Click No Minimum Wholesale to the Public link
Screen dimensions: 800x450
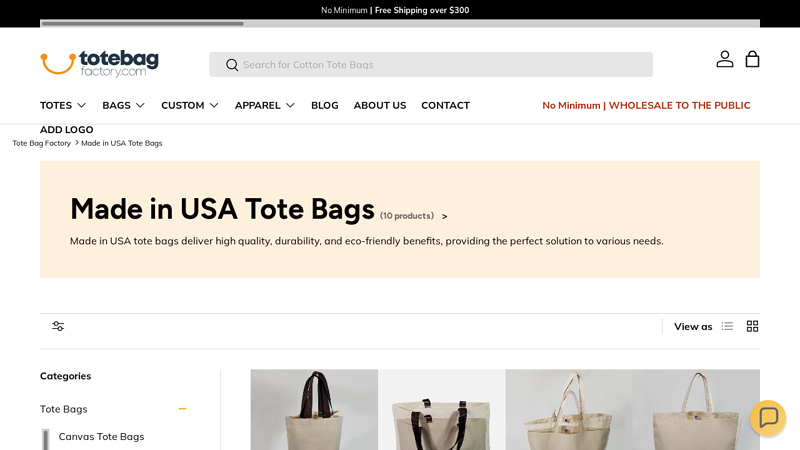click(646, 105)
